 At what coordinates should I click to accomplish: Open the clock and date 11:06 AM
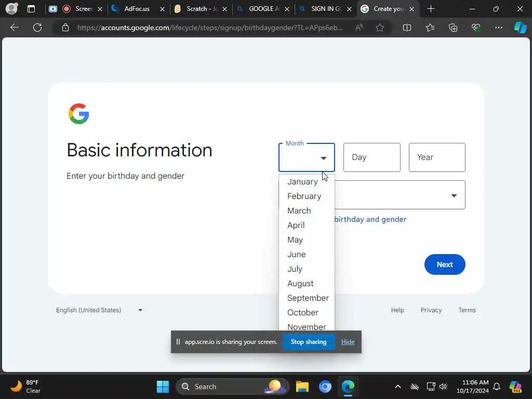click(x=473, y=387)
